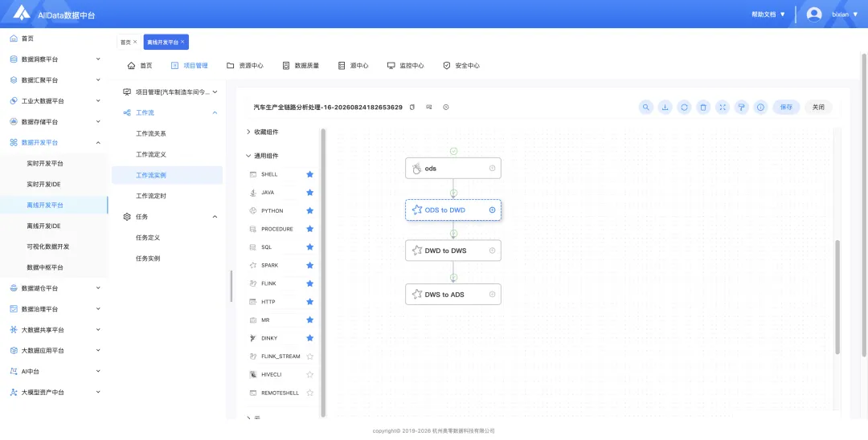
Task: Select the DWD to DWS node
Action: 452,251
